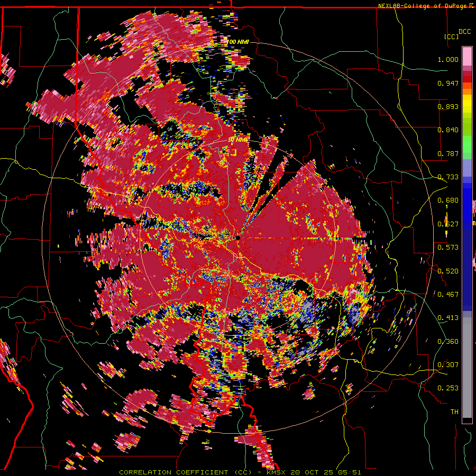This screenshot has width=476, height=476.
Task: Click the gray bottom segment of color bar
Action: click(x=467, y=368)
